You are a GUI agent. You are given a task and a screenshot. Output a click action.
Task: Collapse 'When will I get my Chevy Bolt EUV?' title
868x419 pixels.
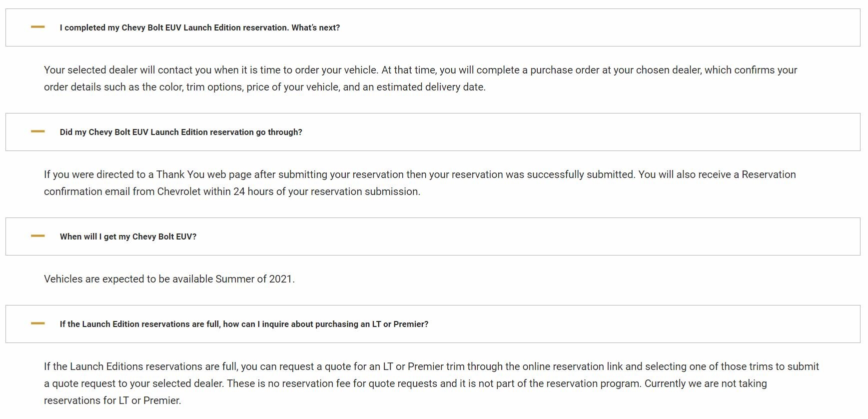pyautogui.click(x=128, y=236)
